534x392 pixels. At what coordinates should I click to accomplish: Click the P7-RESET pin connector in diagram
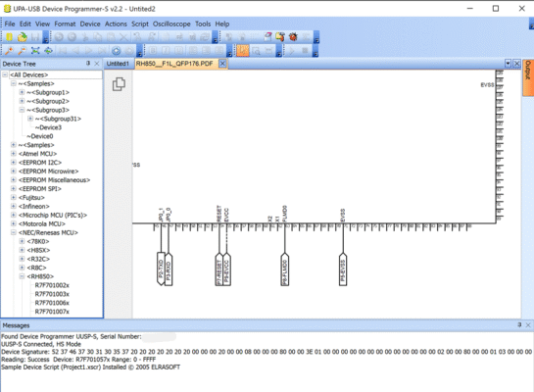(x=218, y=269)
